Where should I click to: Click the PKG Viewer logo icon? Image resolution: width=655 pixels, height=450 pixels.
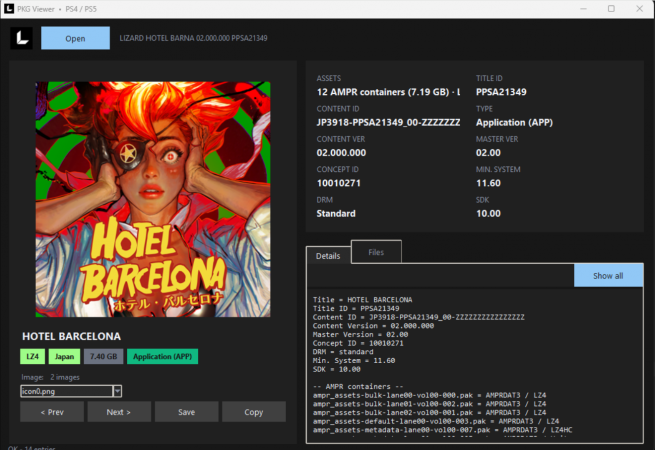[x=22, y=38]
